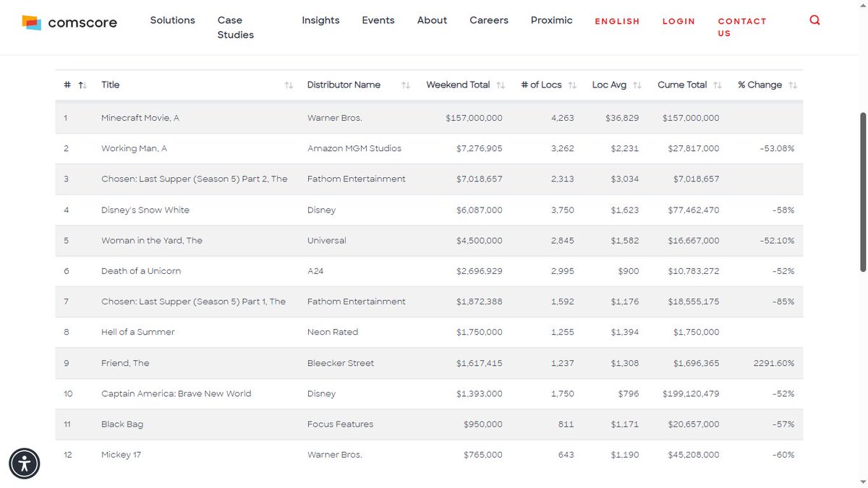
Task: Click the sort icon beside % Change
Action: [793, 85]
